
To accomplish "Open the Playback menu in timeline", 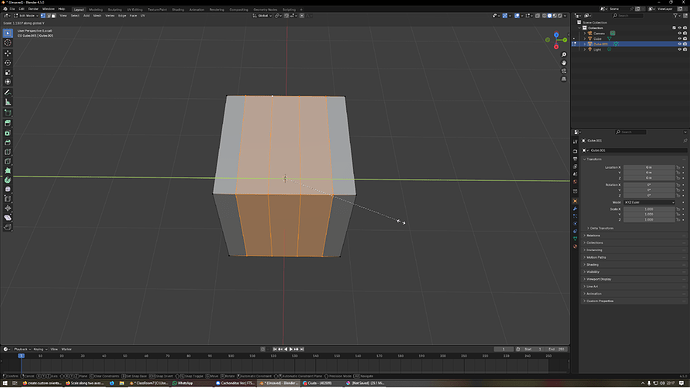I will pyautogui.click(x=22, y=349).
